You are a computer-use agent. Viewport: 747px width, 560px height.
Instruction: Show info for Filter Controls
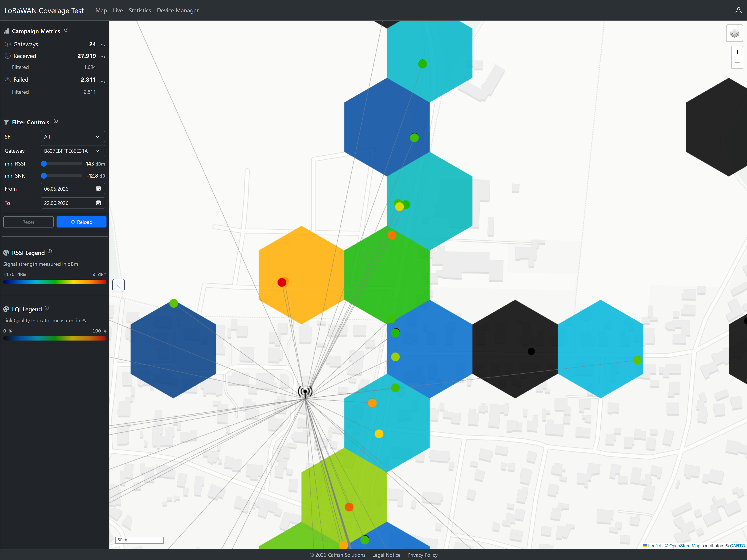[56, 121]
